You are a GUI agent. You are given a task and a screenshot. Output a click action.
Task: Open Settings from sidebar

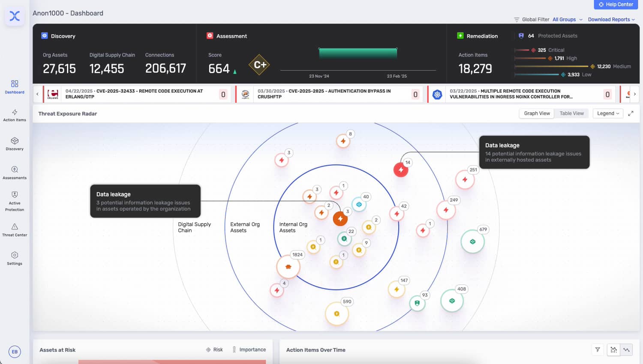(x=15, y=258)
